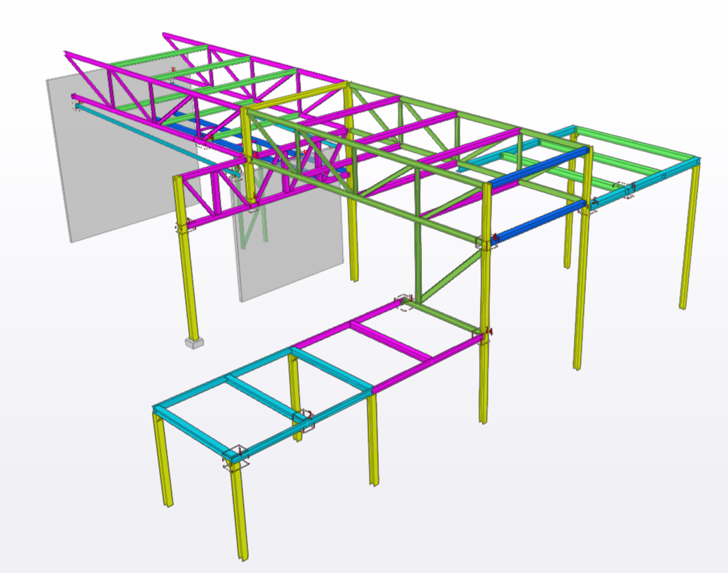Select the small gray concrete footing under column
728x573 pixels.
click(x=194, y=343)
